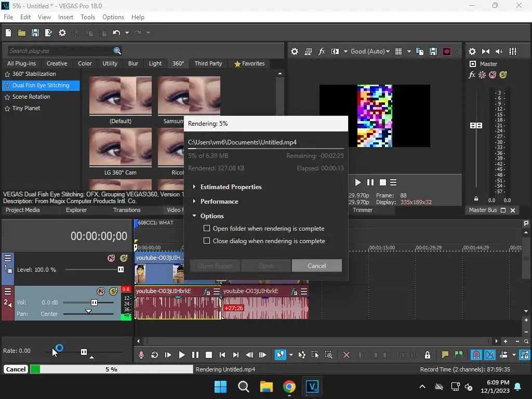Click the Record microphone icon in transport bar
The width and height of the screenshot is (532, 399).
coord(141,355)
